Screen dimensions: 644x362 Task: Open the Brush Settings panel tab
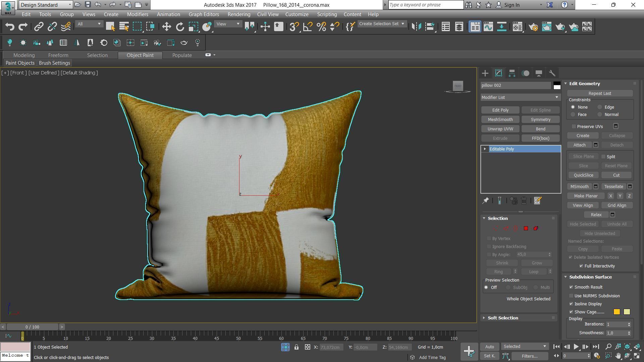(x=54, y=63)
